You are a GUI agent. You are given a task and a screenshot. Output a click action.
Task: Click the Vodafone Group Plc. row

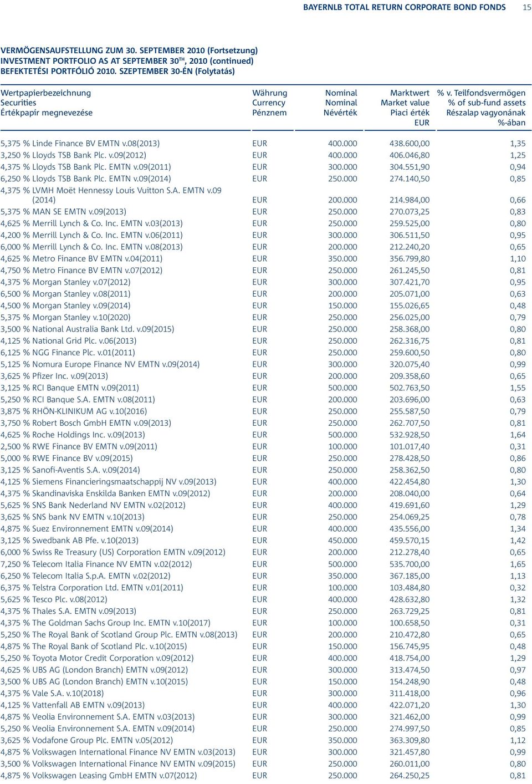[263, 740]
